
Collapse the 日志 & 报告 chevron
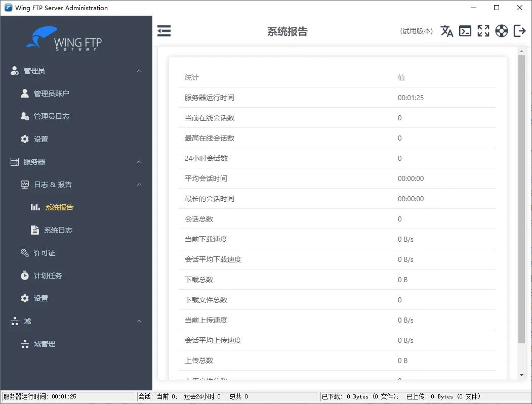(139, 185)
